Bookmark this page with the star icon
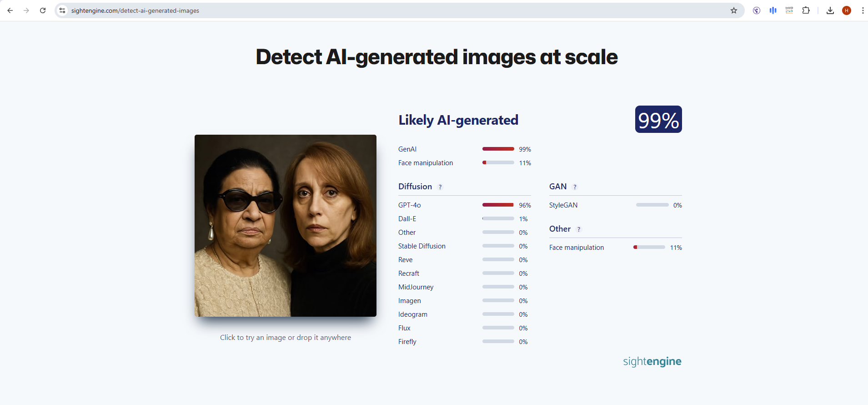 click(734, 10)
